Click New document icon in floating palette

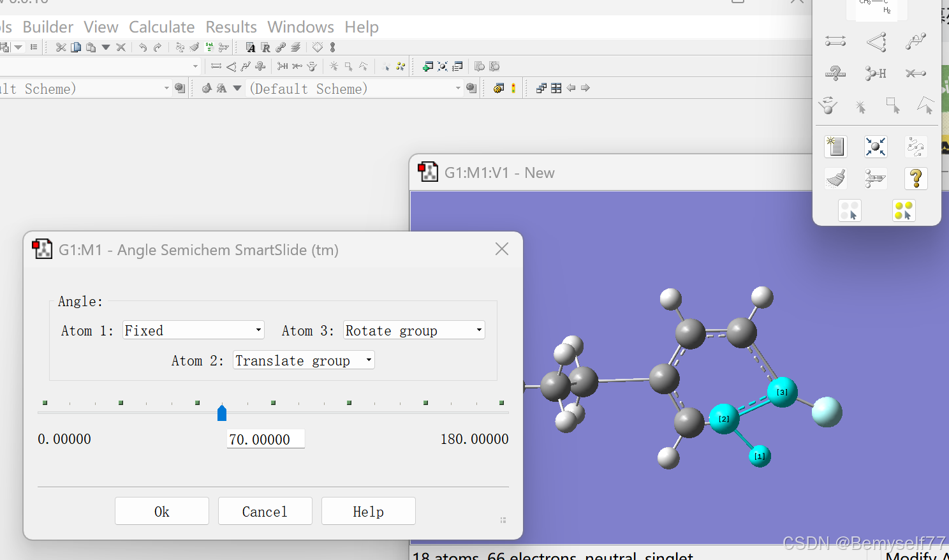coord(835,147)
